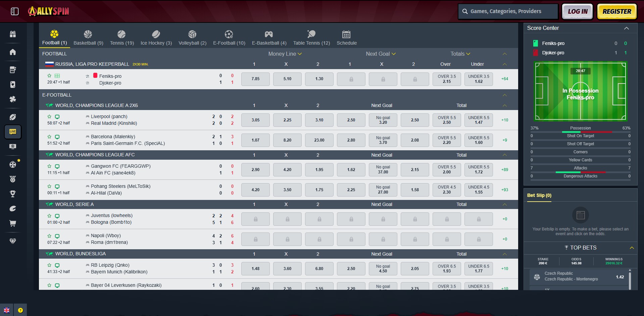The image size is (644, 316).
Task: Open the Bet Slip (0) tab
Action: tap(539, 195)
